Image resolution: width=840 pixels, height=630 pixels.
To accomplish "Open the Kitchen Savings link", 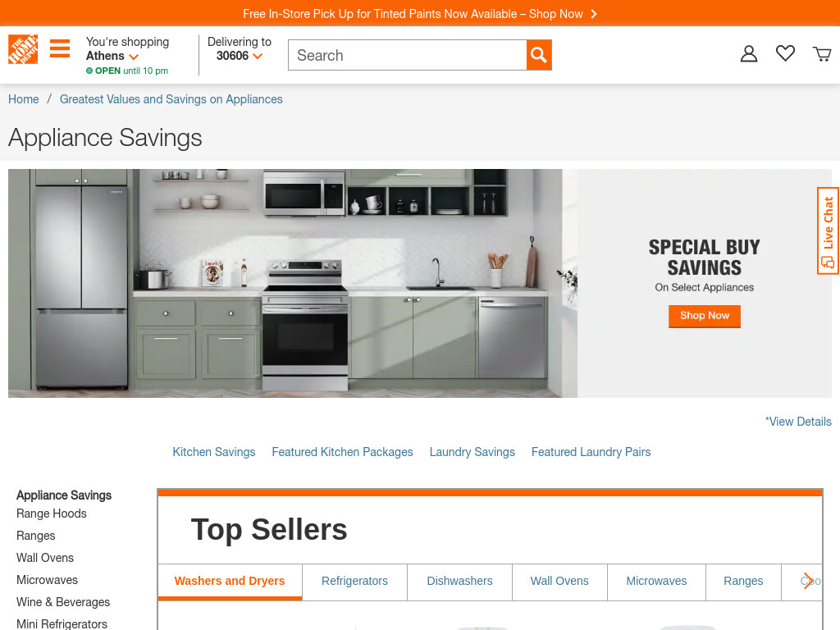I will point(214,452).
